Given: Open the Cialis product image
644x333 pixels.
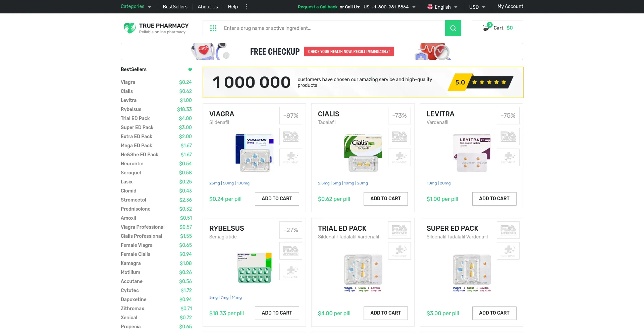Looking at the screenshot, I should (x=363, y=153).
